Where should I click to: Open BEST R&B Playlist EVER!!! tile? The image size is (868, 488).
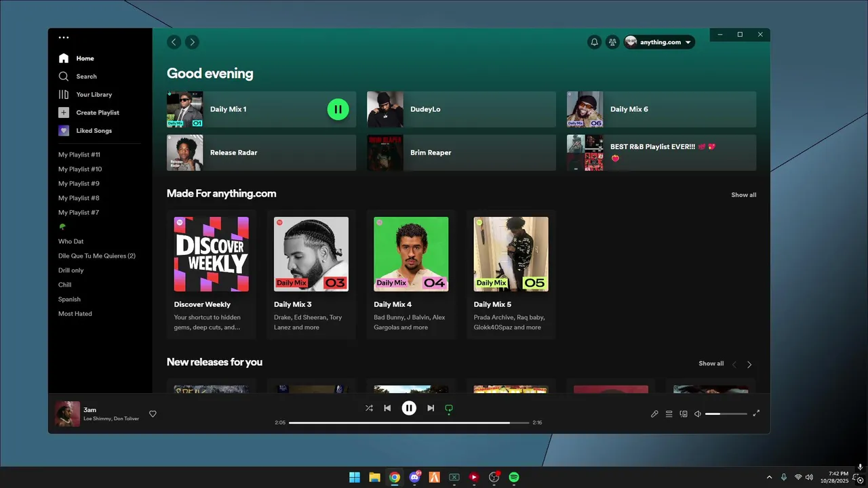[x=661, y=152]
